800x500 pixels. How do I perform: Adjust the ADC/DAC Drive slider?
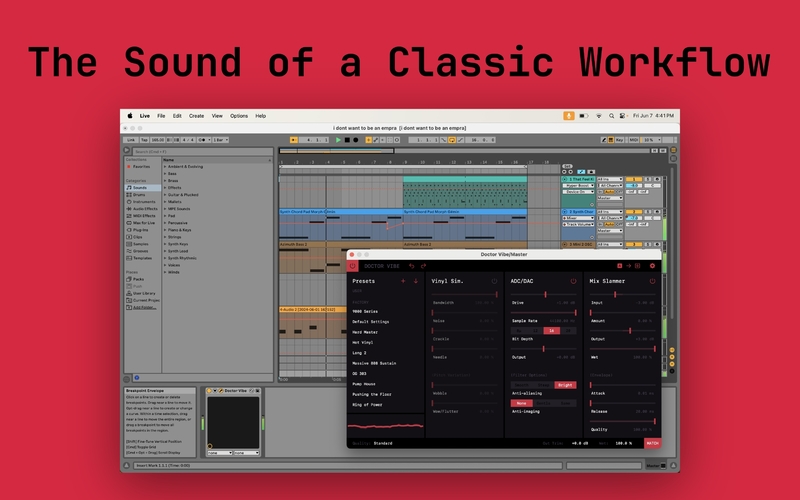pos(543,294)
